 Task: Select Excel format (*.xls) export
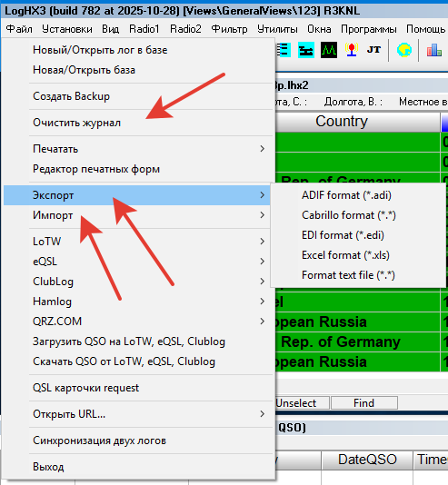tap(345, 255)
